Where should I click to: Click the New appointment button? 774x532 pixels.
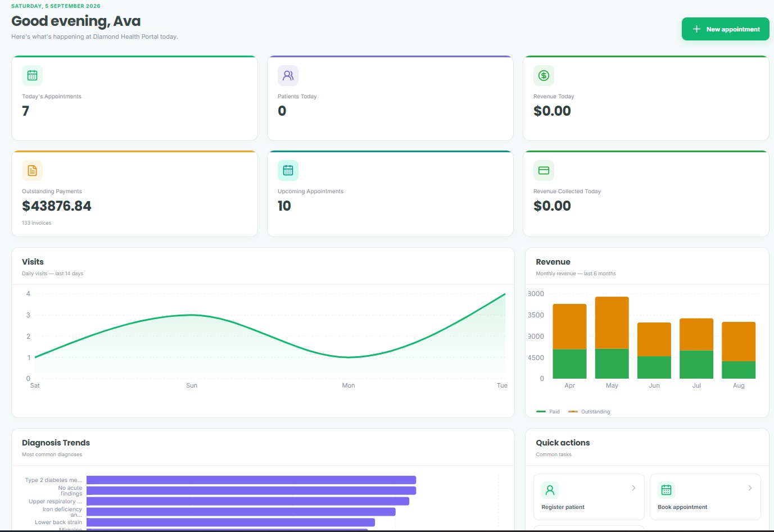click(x=725, y=29)
